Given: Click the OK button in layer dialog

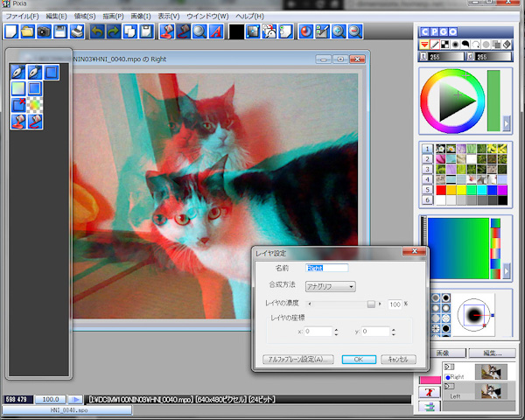Looking at the screenshot, I should pos(353,359).
